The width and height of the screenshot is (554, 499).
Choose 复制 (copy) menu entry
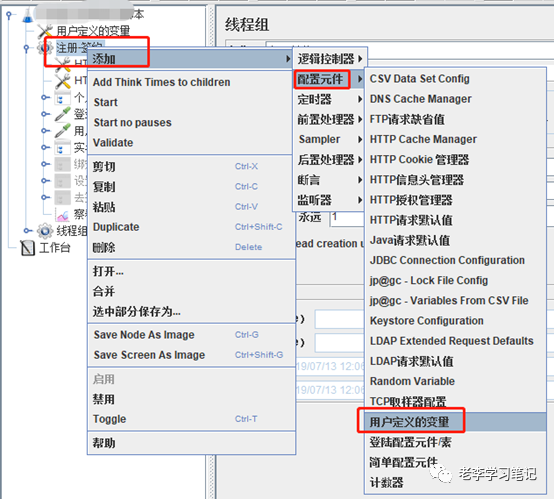pos(191,186)
